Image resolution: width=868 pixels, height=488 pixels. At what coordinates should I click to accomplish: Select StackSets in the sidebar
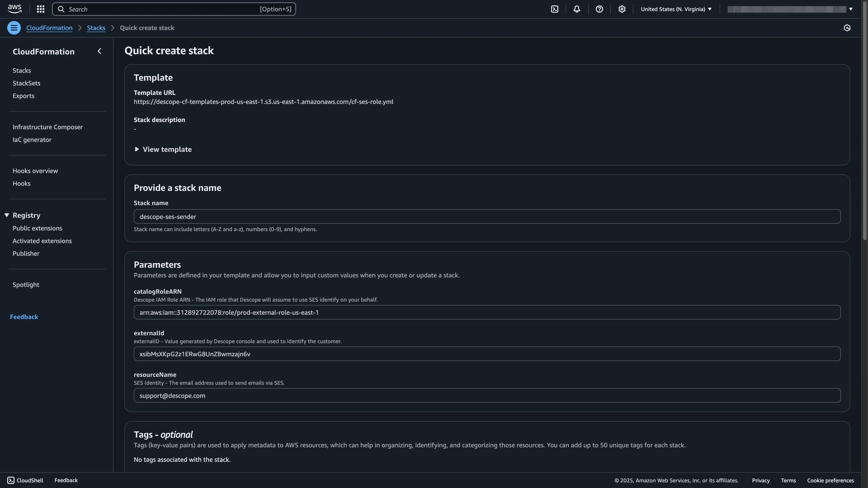click(x=26, y=83)
